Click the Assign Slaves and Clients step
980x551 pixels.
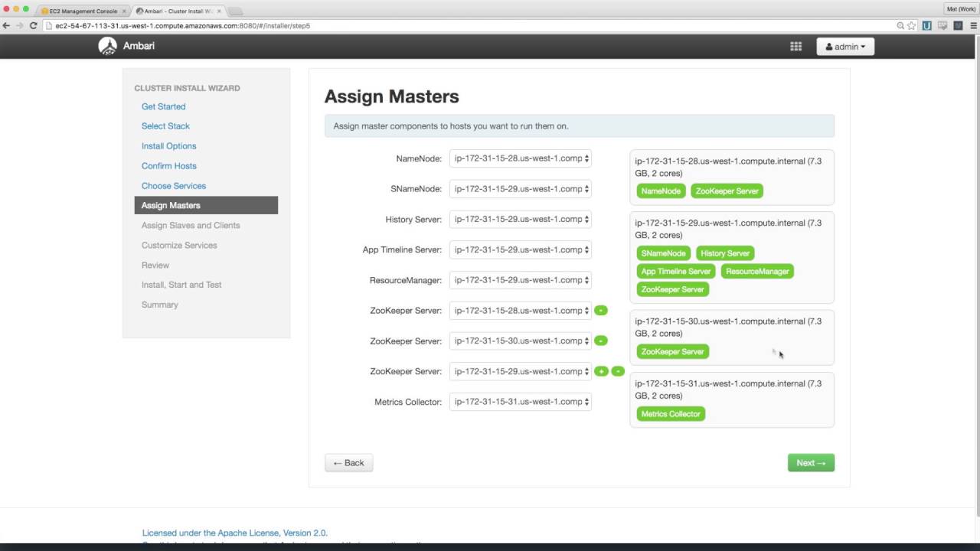(191, 226)
